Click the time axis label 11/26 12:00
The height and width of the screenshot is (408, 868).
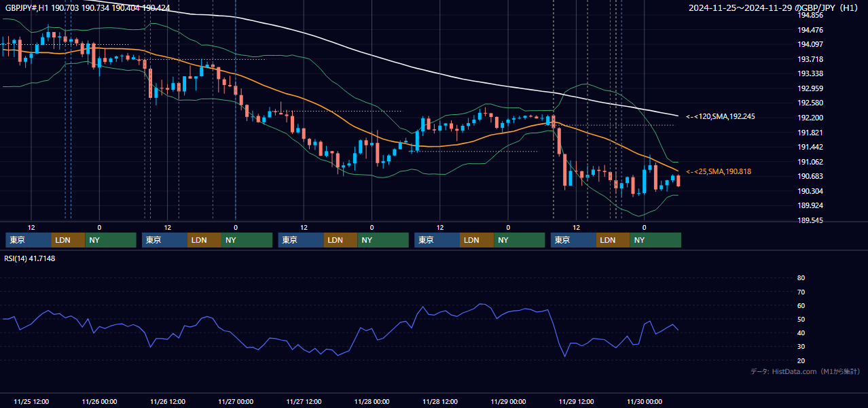pyautogui.click(x=168, y=402)
